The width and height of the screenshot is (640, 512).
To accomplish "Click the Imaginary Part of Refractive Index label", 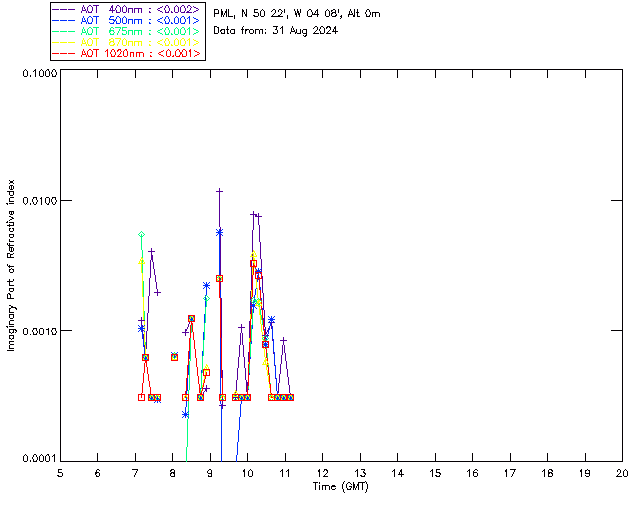I will (x=11, y=265).
